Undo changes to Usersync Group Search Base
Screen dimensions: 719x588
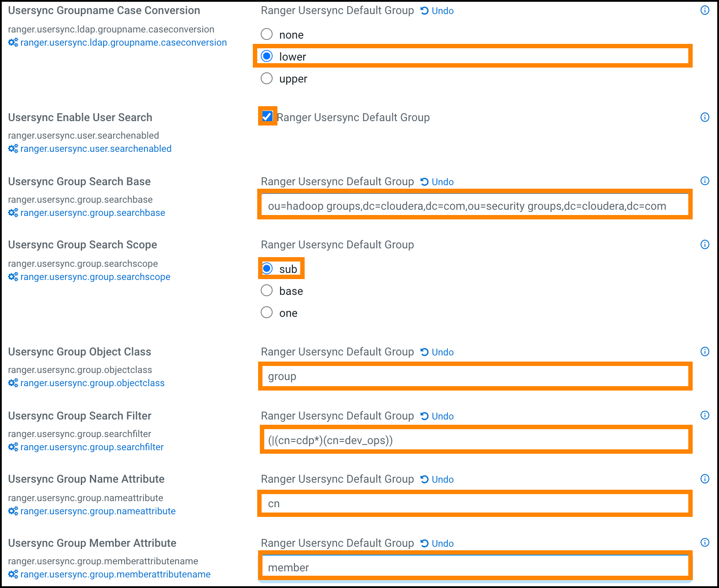(437, 181)
